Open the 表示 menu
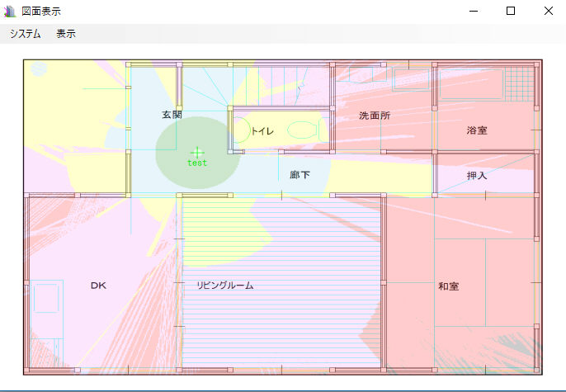Viewport: 566px width, 392px height. (66, 34)
